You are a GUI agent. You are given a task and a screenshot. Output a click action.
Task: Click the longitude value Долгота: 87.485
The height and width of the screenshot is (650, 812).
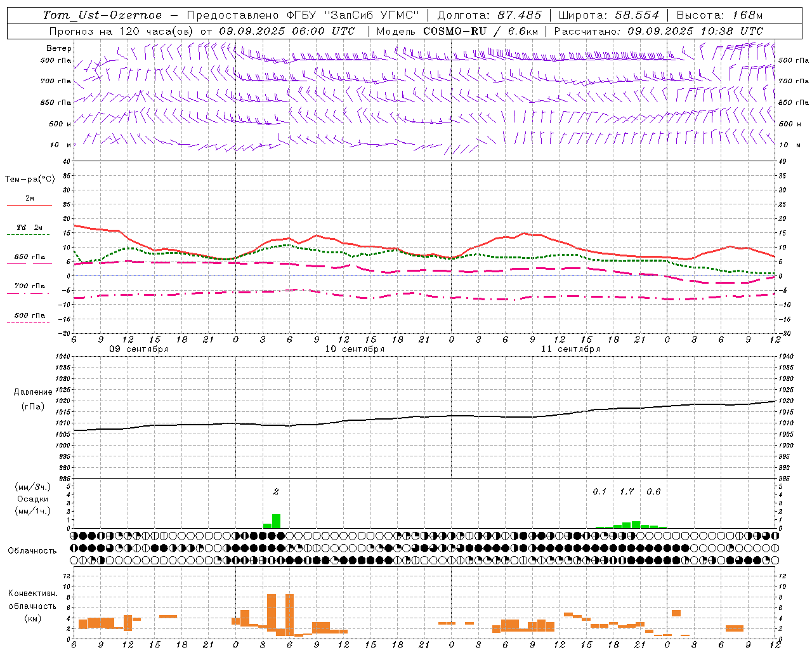click(490, 15)
